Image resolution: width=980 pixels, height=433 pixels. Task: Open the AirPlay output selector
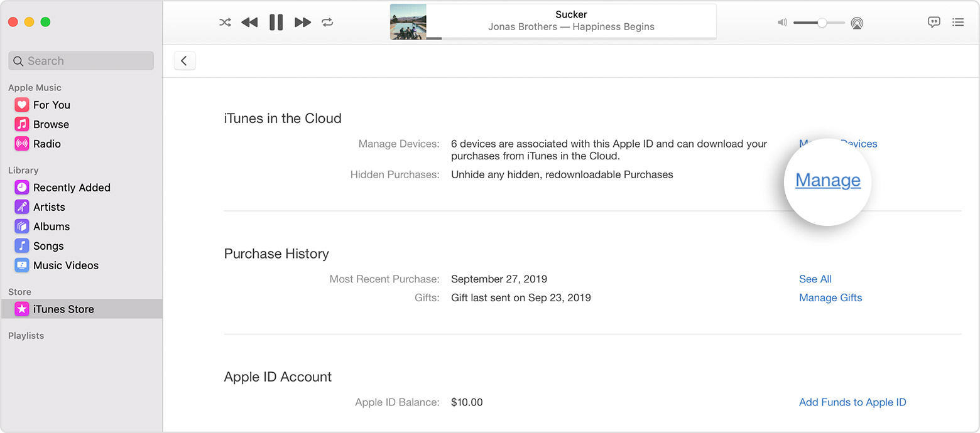[x=857, y=22]
